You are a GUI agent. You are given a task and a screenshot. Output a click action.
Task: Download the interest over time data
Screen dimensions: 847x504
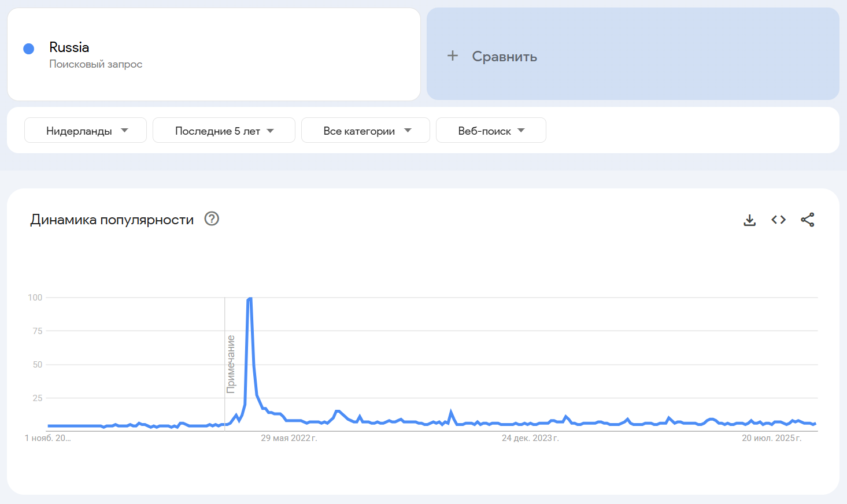749,220
